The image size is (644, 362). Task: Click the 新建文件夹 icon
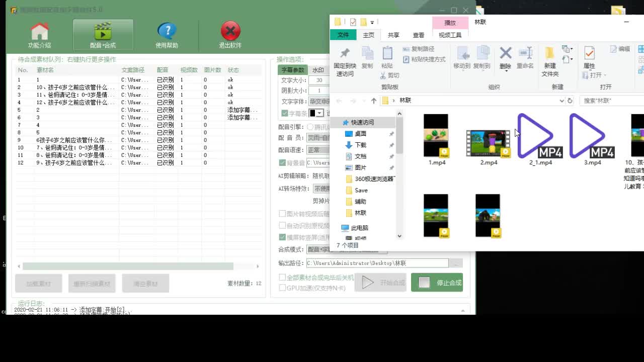[x=549, y=53]
